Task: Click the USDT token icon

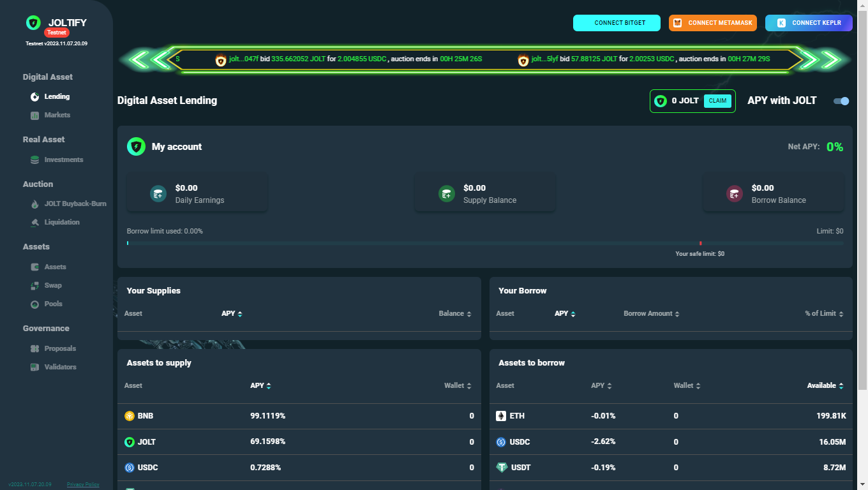Action: 501,468
